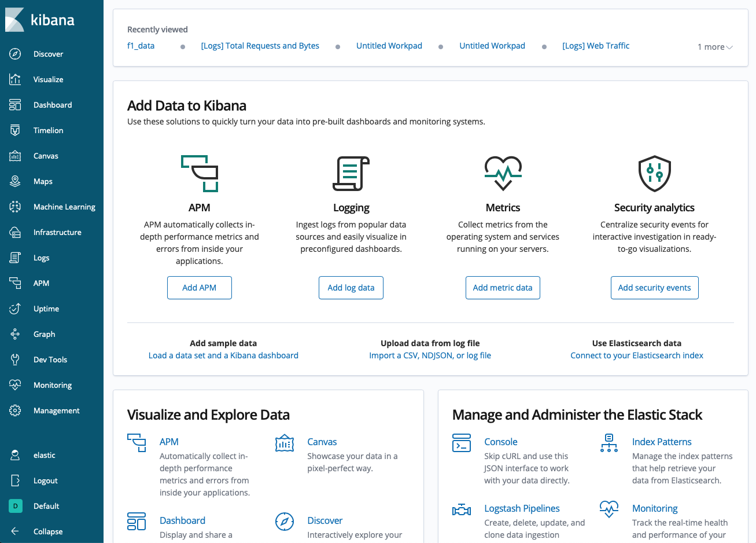756x543 pixels.
Task: Click the Logout label in sidebar
Action: click(46, 480)
